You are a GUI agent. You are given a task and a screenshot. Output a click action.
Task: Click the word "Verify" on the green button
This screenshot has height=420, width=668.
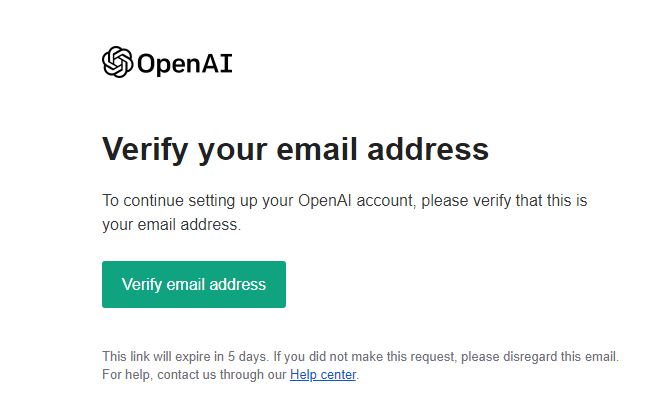(x=142, y=285)
